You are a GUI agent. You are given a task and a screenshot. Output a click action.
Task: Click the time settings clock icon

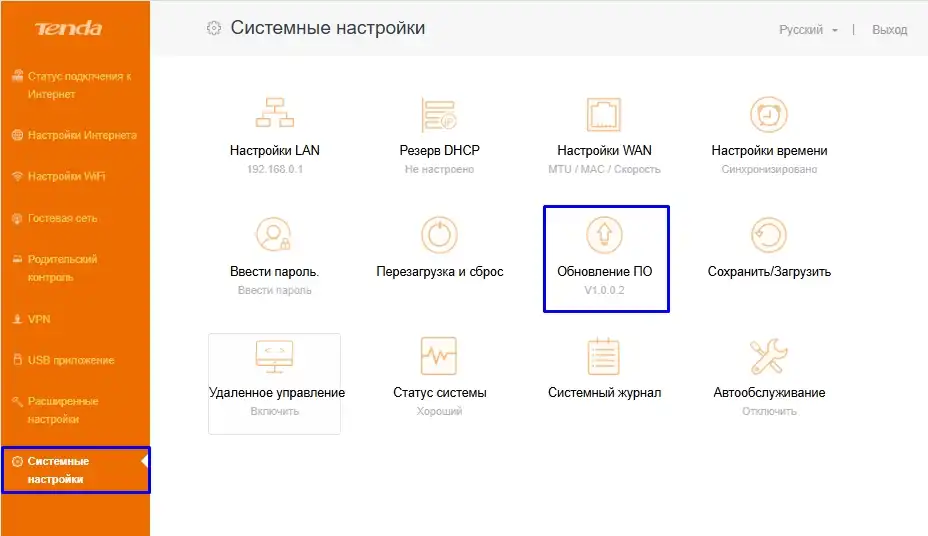pos(769,114)
